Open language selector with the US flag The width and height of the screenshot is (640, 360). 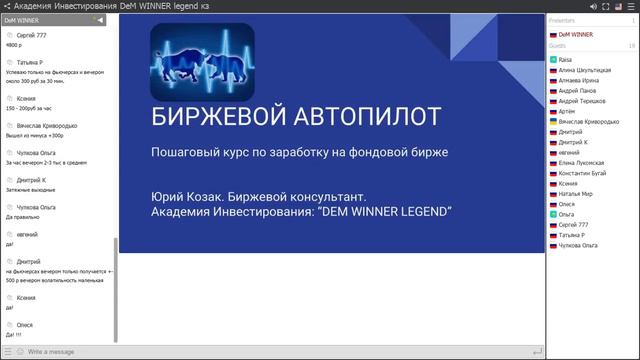[618, 7]
